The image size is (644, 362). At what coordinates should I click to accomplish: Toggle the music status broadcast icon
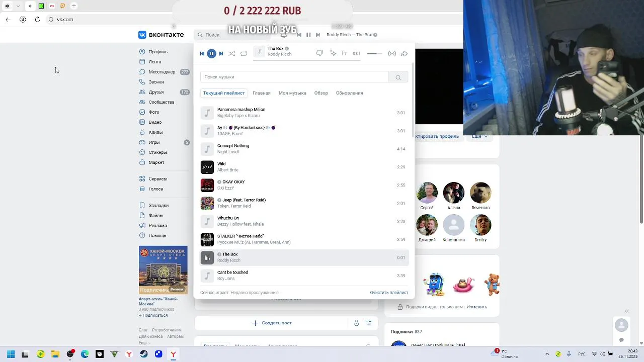tap(392, 53)
